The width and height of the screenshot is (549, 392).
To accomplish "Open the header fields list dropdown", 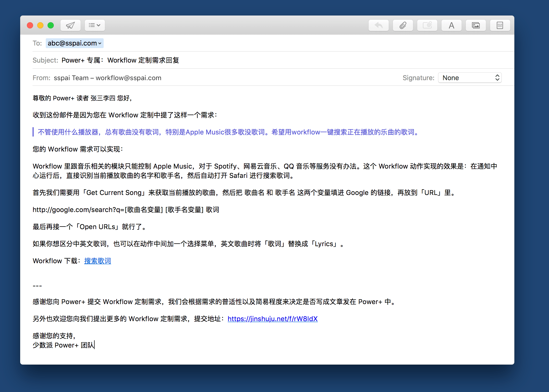I will click(95, 25).
